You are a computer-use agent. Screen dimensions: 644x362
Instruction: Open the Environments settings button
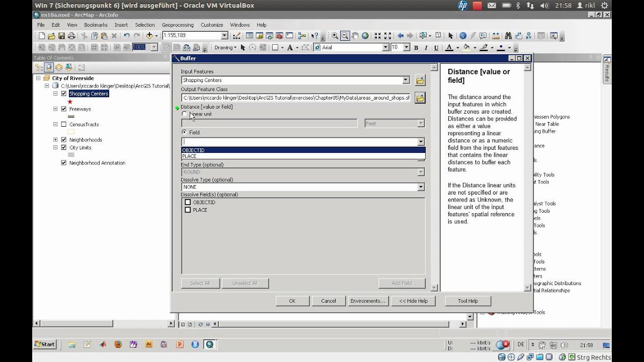368,301
